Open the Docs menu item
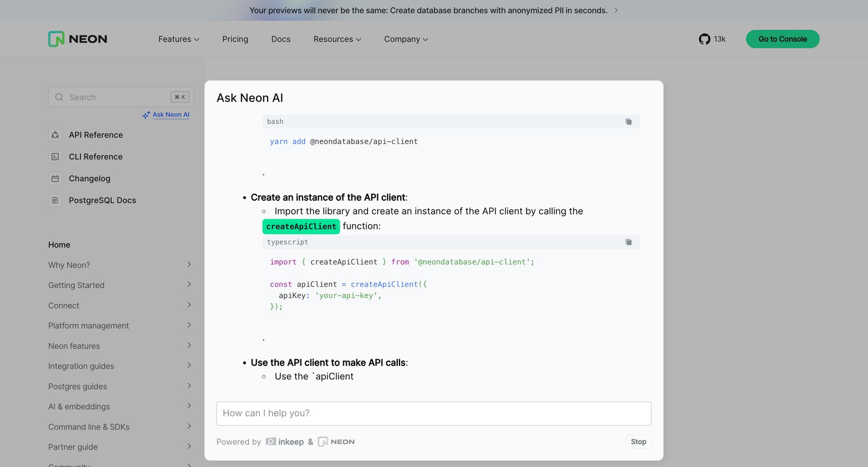Image resolution: width=868 pixels, height=467 pixels. point(281,39)
